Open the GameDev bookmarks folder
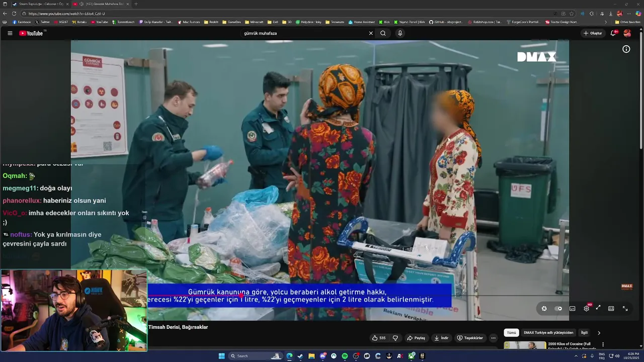This screenshot has height=362, width=644. point(231,22)
